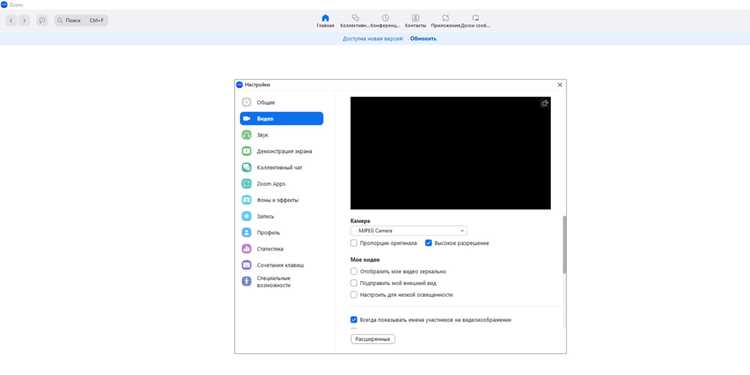
Task: Close the Настройки settings window
Action: click(x=560, y=85)
